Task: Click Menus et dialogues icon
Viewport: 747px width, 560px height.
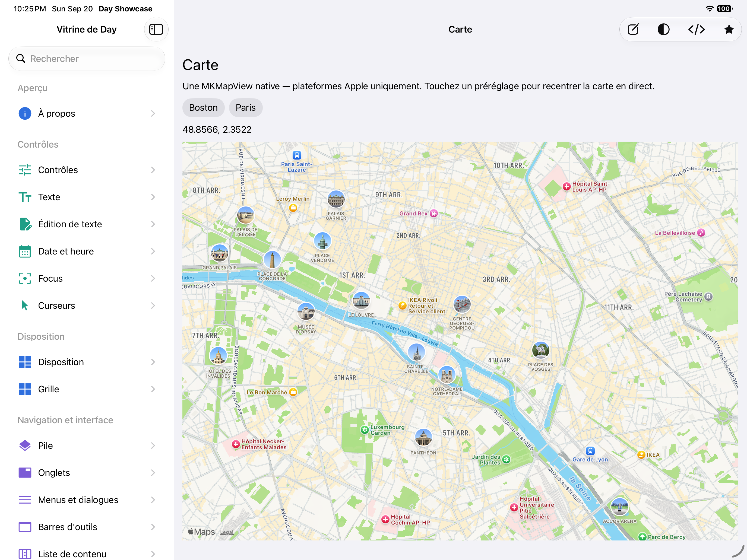Action: 25,500
